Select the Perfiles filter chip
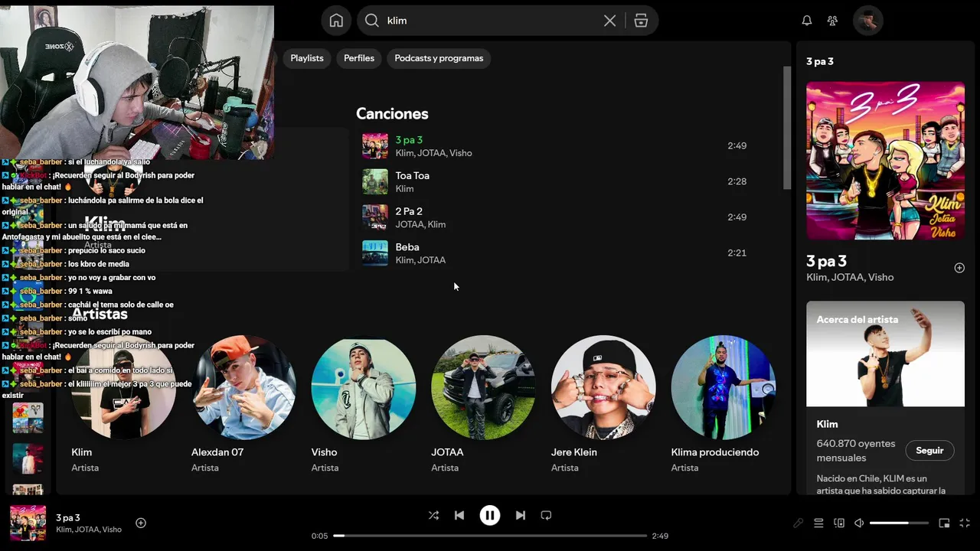The height and width of the screenshot is (551, 980). (x=359, y=58)
